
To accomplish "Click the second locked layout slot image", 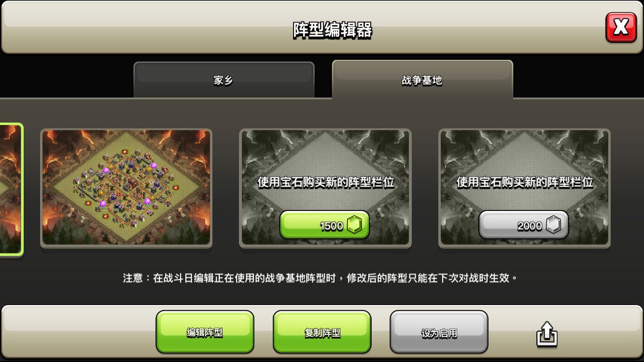I will coord(524,188).
